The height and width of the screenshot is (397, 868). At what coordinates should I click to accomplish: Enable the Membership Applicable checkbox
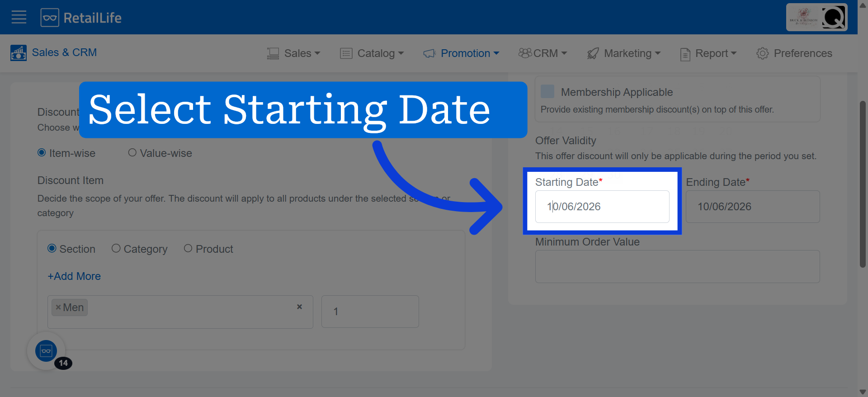tap(547, 92)
